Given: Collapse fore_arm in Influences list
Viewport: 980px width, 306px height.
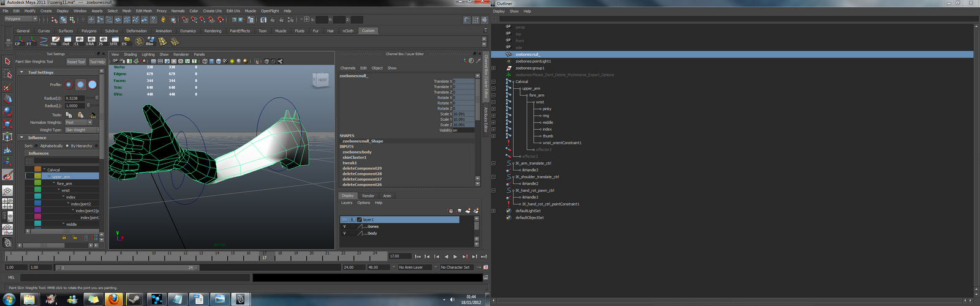Looking at the screenshot, I should 54,183.
